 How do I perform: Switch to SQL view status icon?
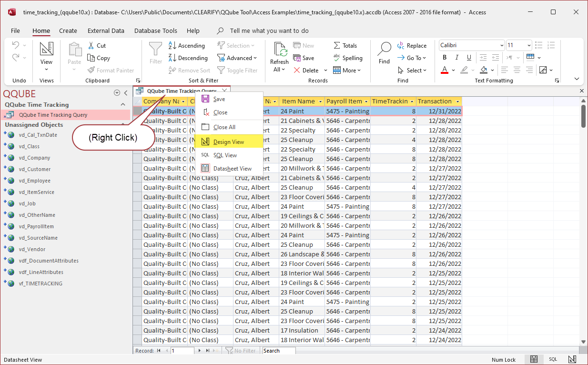pyautogui.click(x=553, y=359)
